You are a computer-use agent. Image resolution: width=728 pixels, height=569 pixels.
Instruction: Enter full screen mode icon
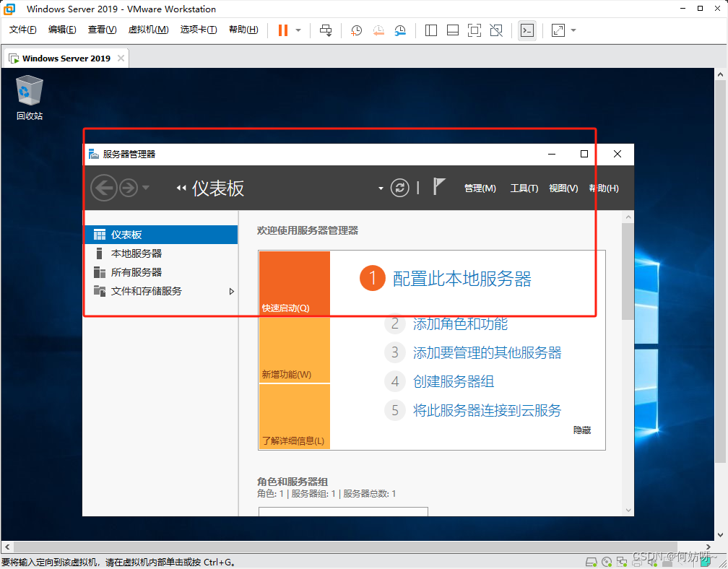[474, 30]
